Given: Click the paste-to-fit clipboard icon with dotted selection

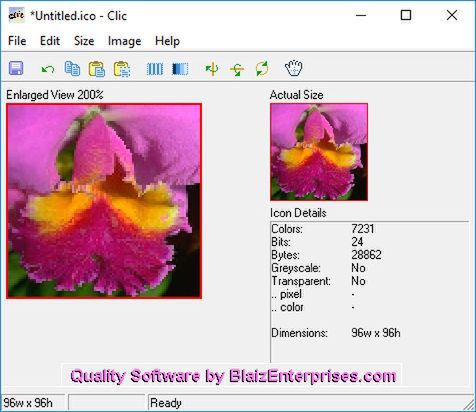Looking at the screenshot, I should click(122, 69).
